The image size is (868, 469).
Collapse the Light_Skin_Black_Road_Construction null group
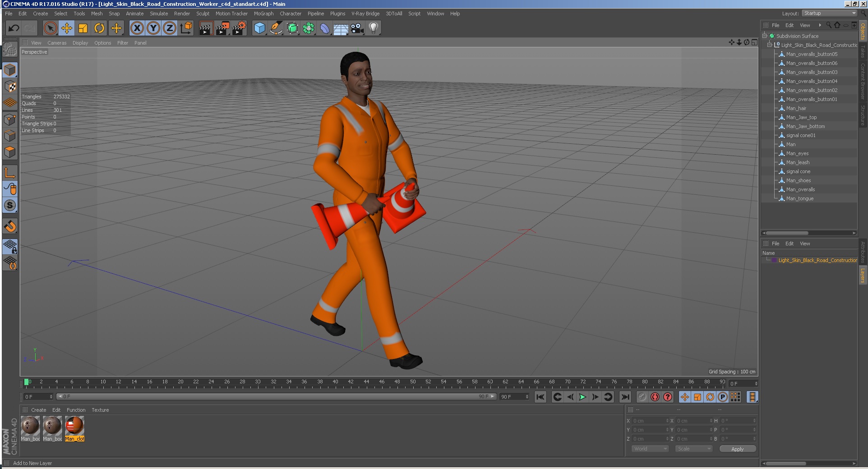tap(770, 45)
